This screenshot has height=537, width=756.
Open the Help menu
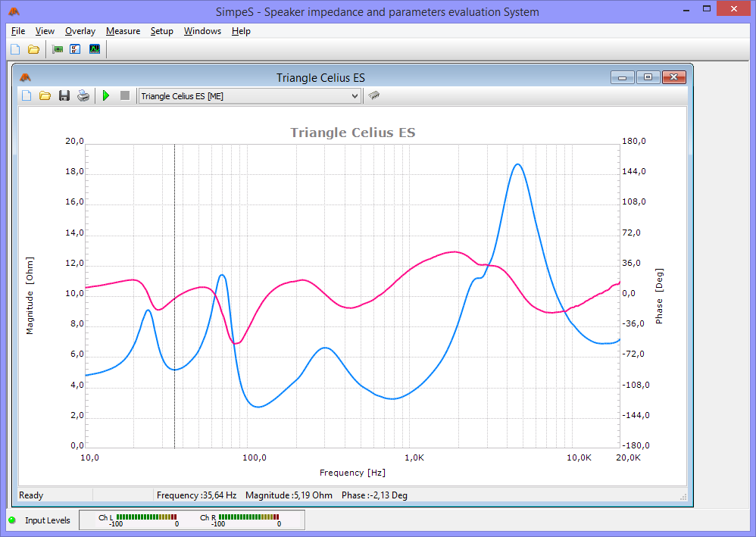pos(241,31)
